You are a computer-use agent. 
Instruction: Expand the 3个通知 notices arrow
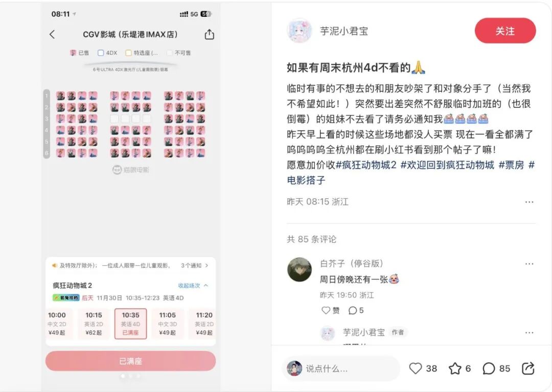[x=195, y=265]
